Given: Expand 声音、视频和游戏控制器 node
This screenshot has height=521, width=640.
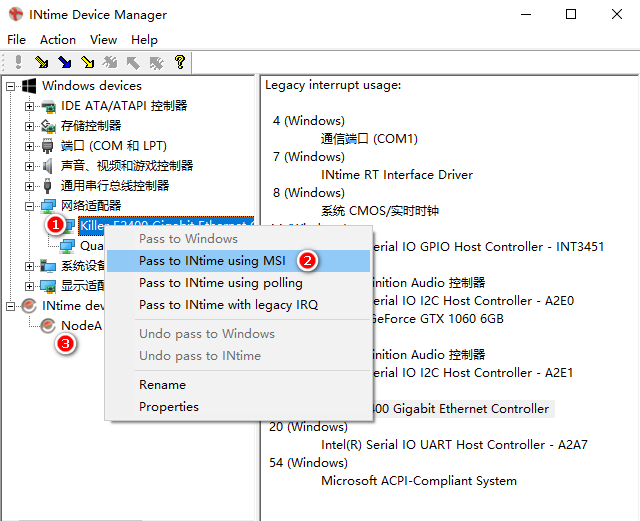Looking at the screenshot, I should point(29,166).
